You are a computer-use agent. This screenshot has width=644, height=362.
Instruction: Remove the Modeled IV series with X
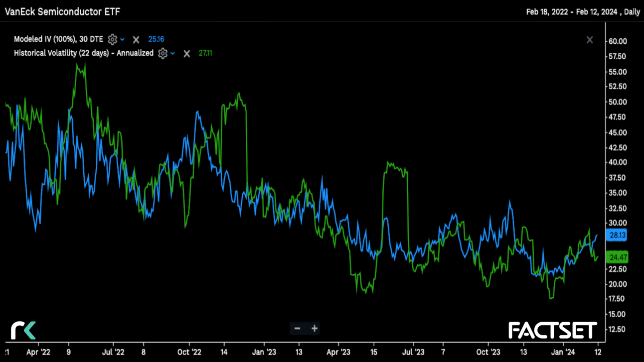pos(136,39)
